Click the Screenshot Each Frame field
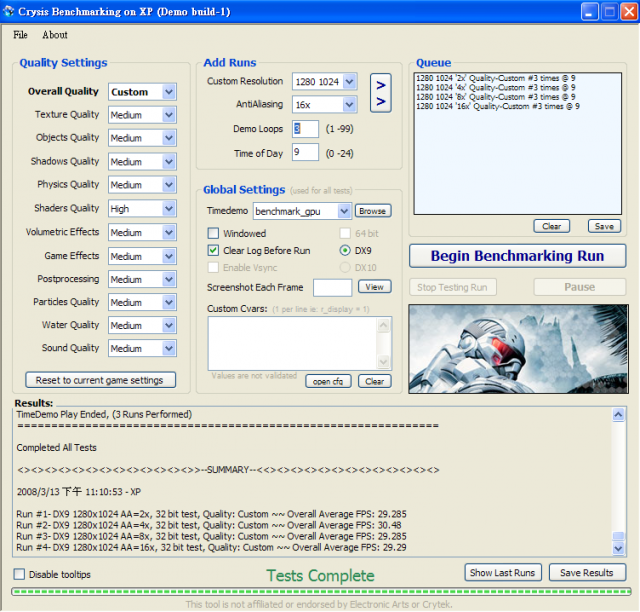The image size is (640, 612). point(332,287)
